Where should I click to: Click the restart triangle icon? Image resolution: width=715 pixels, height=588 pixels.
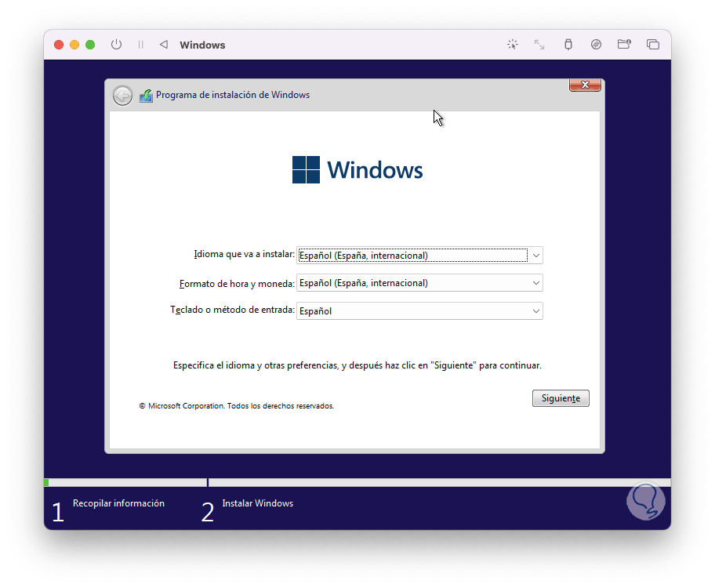[x=164, y=45]
